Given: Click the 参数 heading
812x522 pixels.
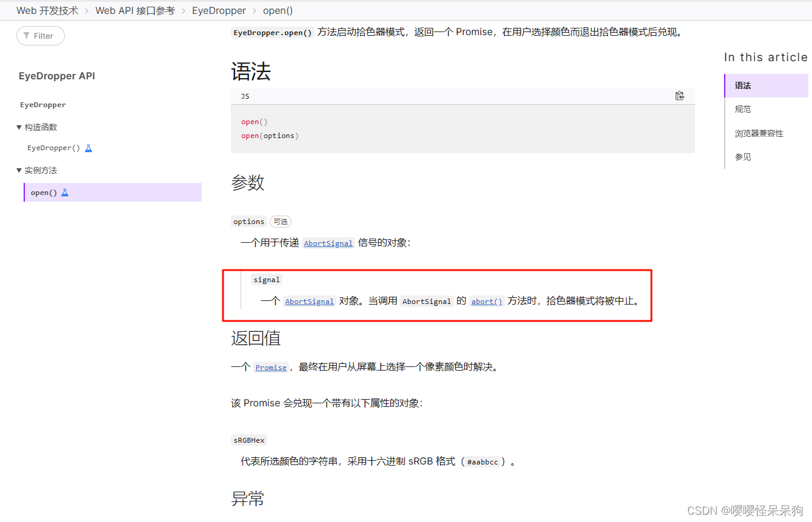Looking at the screenshot, I should 248,182.
